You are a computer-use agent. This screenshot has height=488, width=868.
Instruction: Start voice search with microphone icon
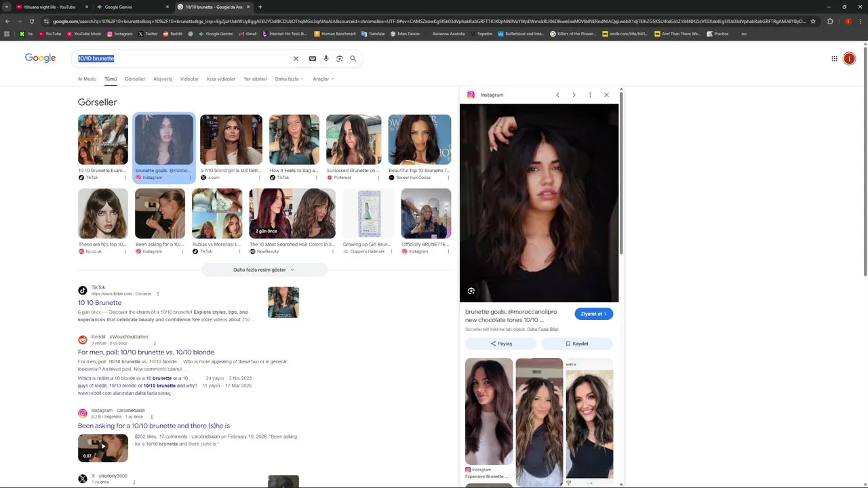click(x=326, y=58)
